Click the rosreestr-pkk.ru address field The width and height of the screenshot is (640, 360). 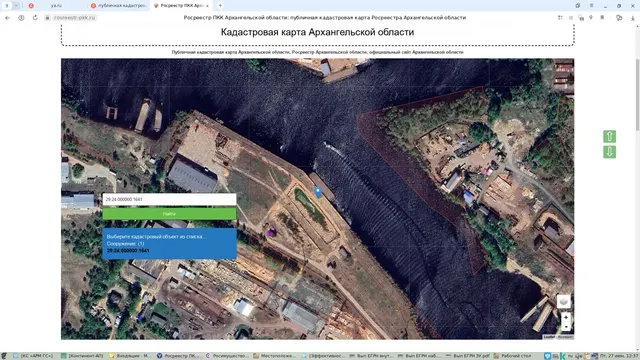click(x=75, y=18)
